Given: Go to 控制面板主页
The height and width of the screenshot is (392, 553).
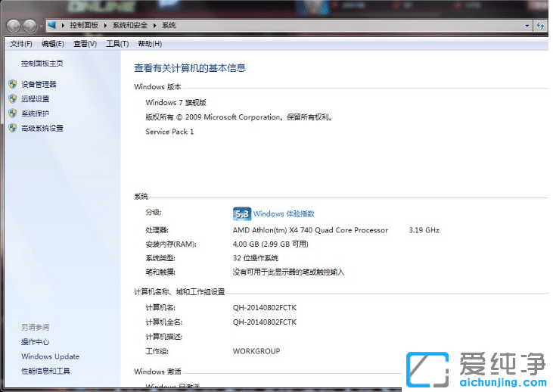Looking at the screenshot, I should [42, 64].
